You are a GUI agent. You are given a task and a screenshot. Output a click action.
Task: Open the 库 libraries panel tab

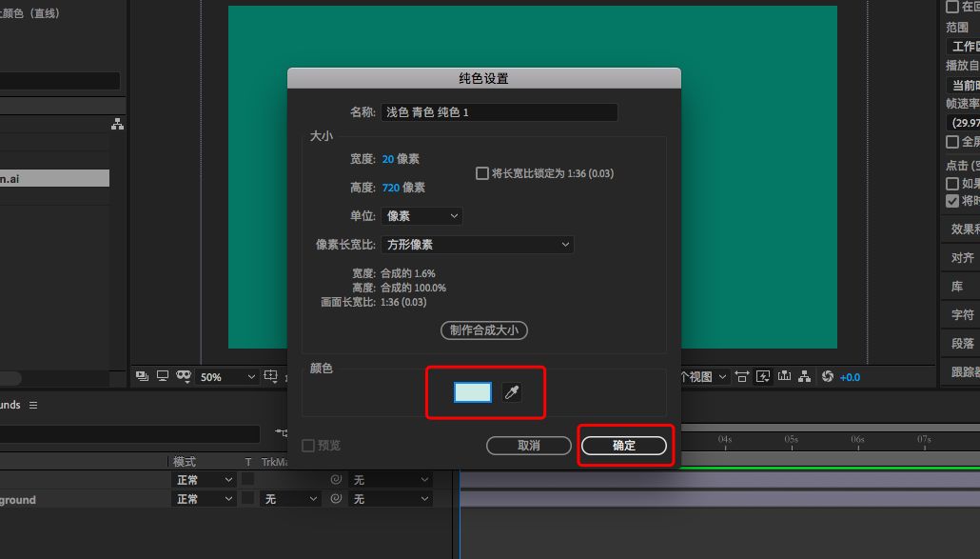coord(957,287)
